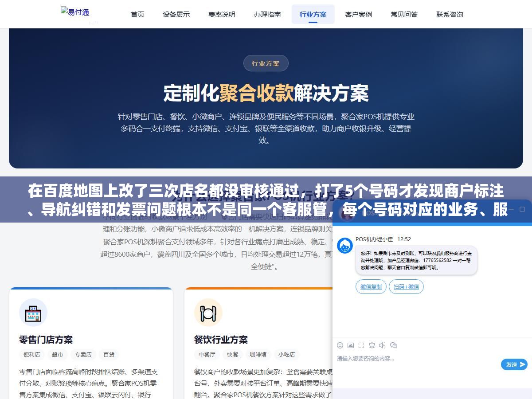532x399 pixels.
Task: Click the 定制化聚合收款解决方案 banner title
Action: pos(266,93)
